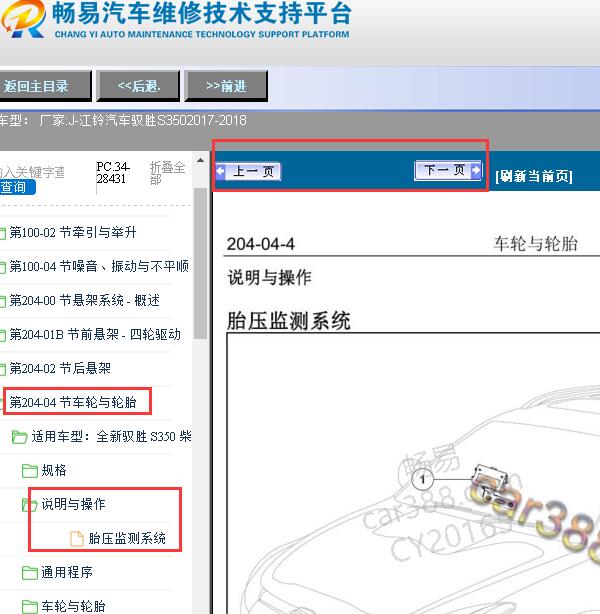Open the 规格 folder
The width and height of the screenshot is (600, 614).
click(54, 470)
